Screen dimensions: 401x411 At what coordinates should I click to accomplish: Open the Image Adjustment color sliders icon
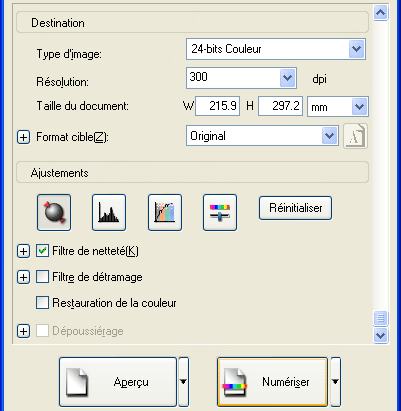point(220,212)
